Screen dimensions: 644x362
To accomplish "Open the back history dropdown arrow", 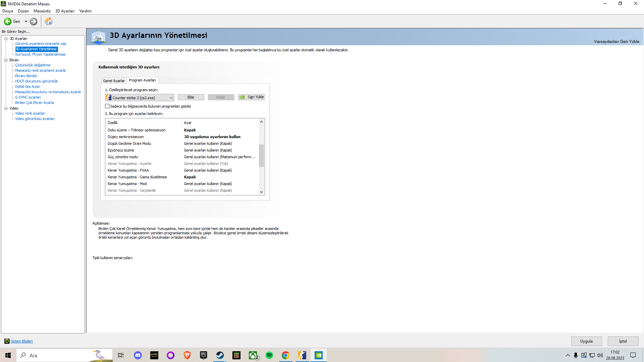I will click(26, 21).
